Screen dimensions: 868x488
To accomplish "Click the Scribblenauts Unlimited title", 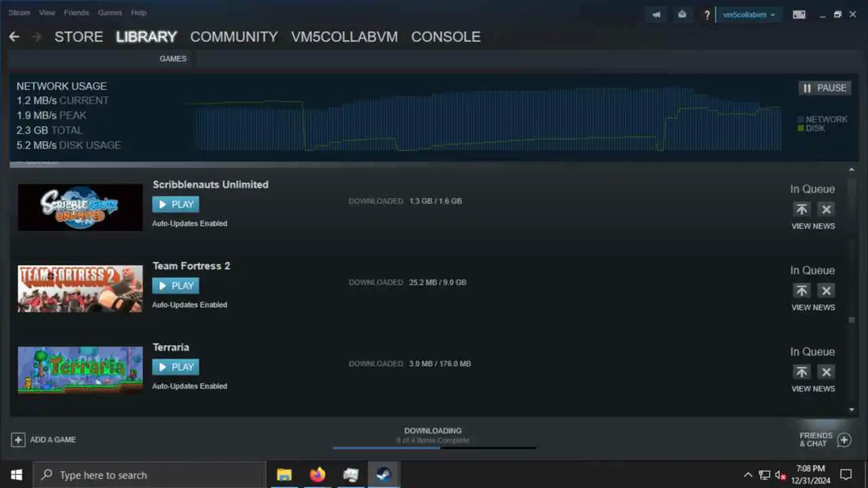I will coord(210,184).
